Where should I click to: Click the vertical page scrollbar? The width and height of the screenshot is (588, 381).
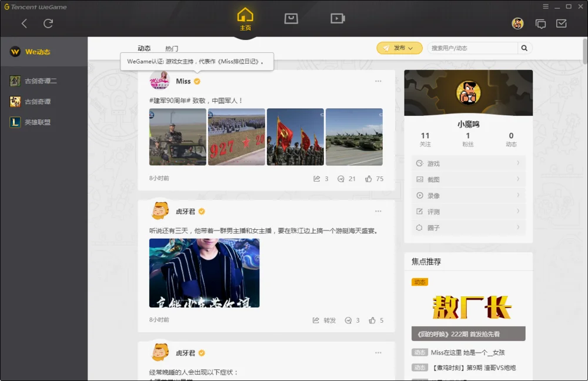pos(585,51)
